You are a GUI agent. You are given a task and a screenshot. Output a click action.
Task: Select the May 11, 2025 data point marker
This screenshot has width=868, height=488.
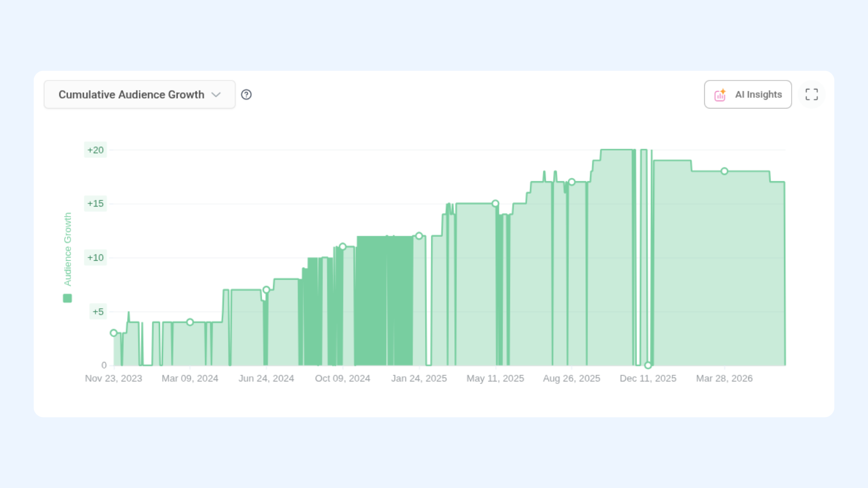coord(495,204)
